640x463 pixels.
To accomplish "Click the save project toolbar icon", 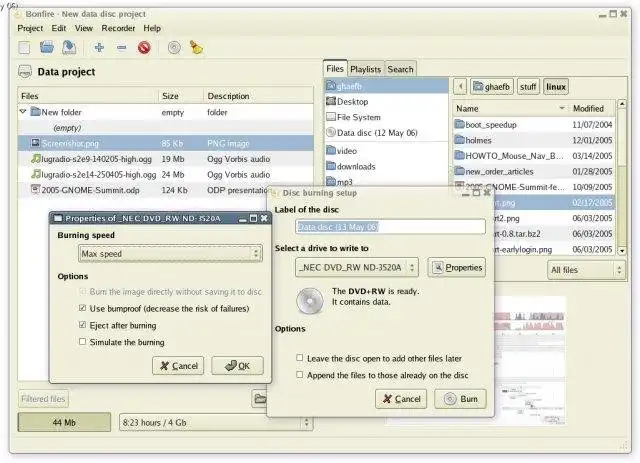I will tap(69, 47).
